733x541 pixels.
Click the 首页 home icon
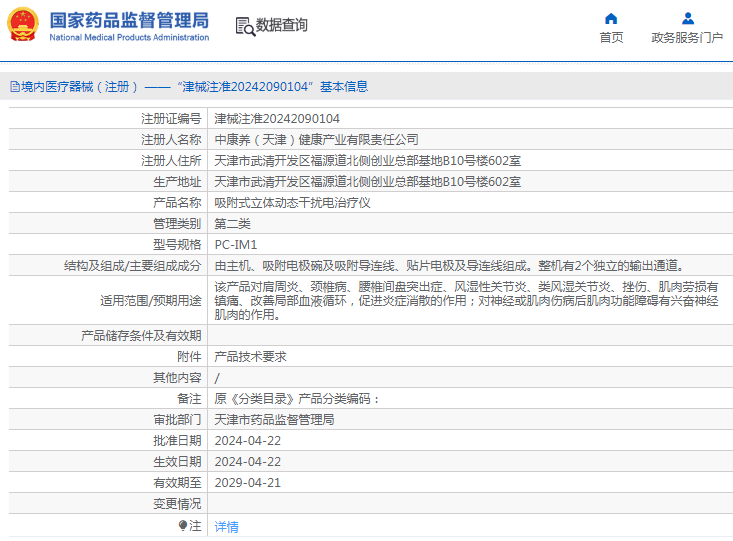tap(611, 19)
